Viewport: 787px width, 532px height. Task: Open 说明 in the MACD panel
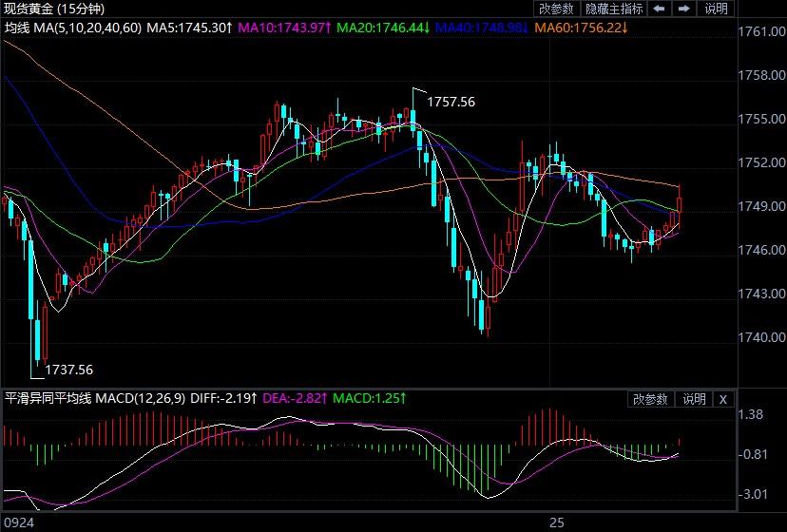point(694,400)
